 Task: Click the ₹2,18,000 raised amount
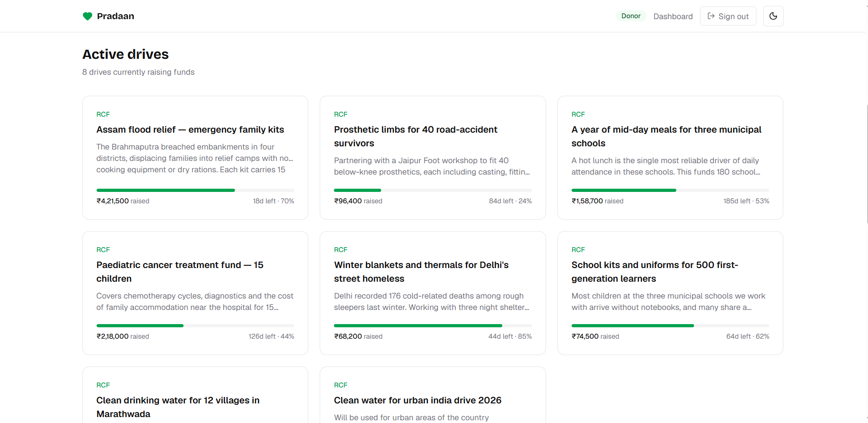click(x=123, y=336)
